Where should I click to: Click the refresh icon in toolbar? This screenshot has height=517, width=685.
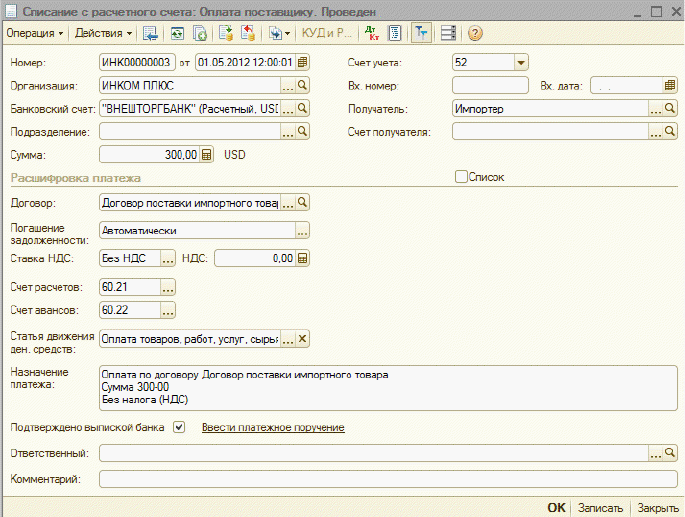pyautogui.click(x=177, y=33)
